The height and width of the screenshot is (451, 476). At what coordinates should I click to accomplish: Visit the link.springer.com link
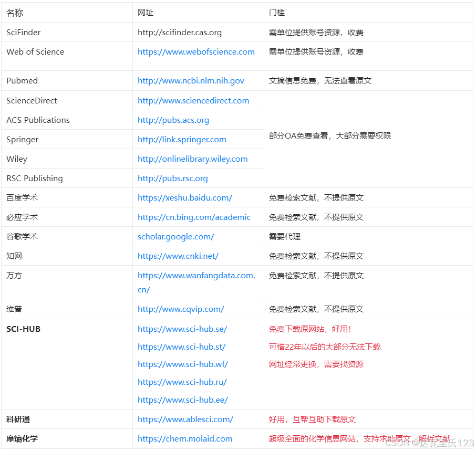[182, 140]
